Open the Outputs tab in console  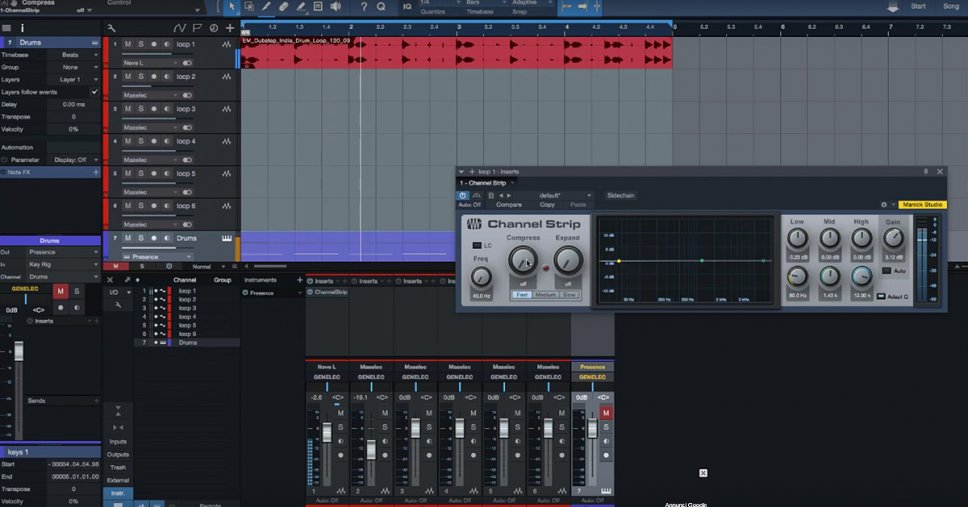click(118, 454)
